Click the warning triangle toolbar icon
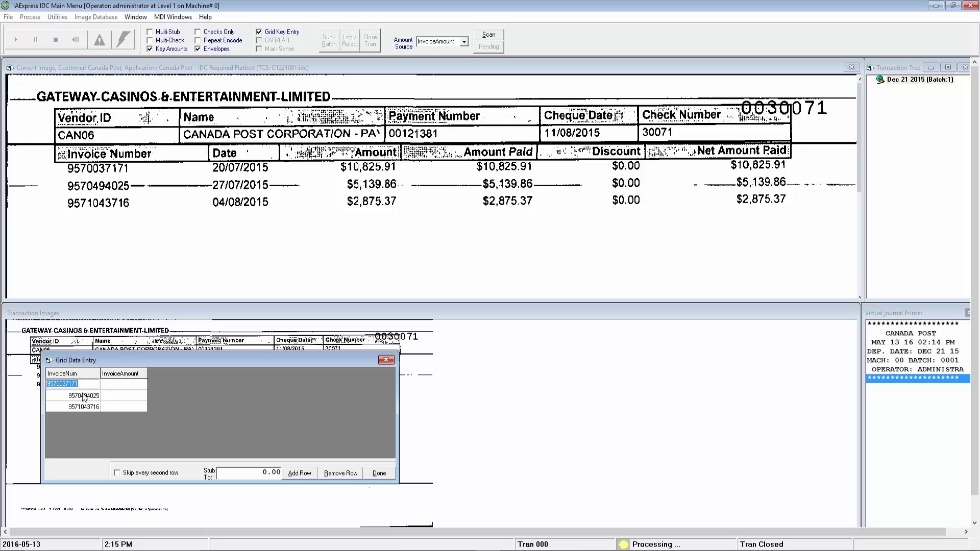This screenshot has width=980, height=551. [100, 39]
